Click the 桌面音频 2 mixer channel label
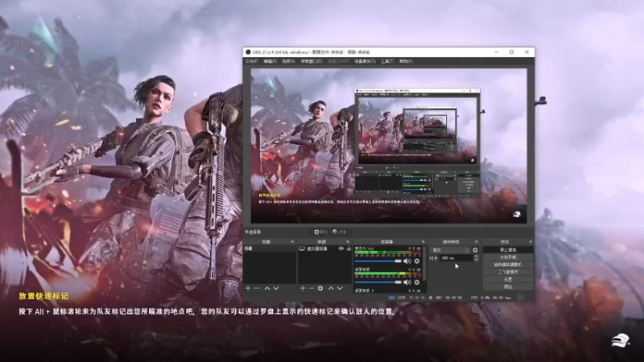 (x=364, y=290)
